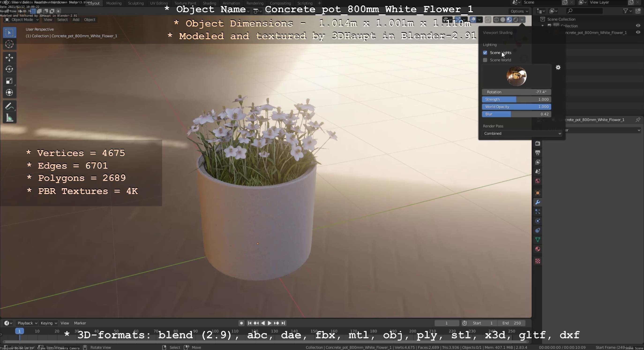Image resolution: width=644 pixels, height=350 pixels.
Task: Select the Scale tool
Action: [10, 81]
